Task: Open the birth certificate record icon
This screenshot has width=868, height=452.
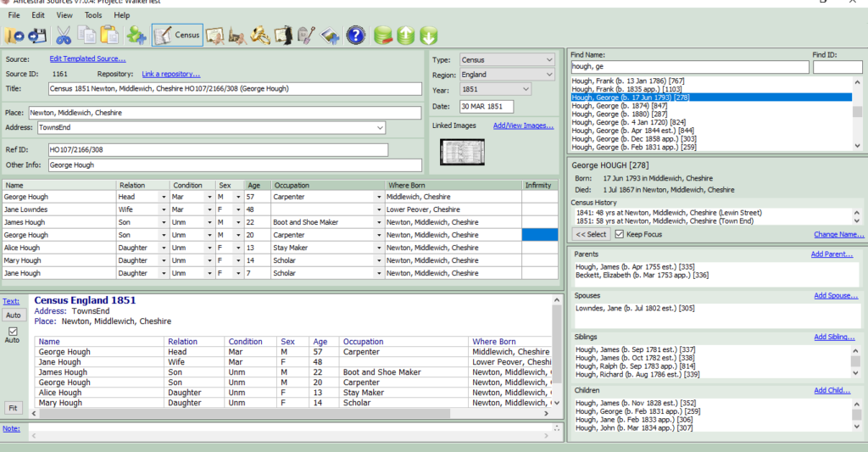Action: pyautogui.click(x=214, y=36)
